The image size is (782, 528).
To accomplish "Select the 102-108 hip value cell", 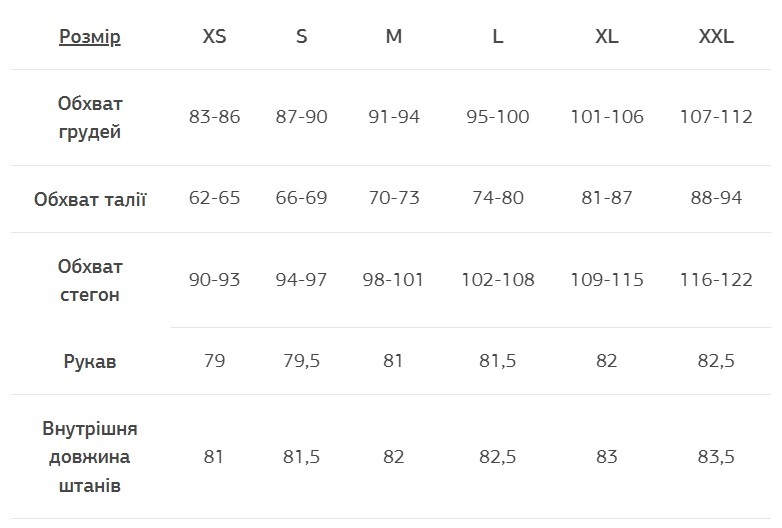I will 497,280.
